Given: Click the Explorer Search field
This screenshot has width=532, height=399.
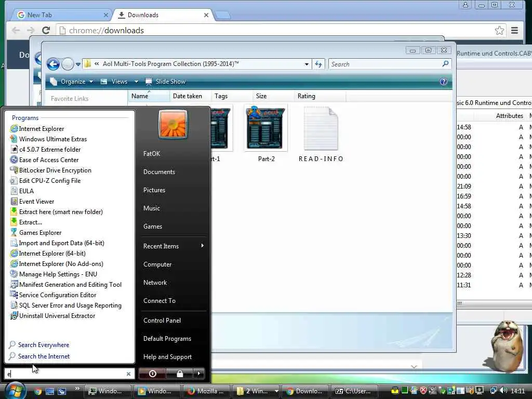Looking at the screenshot, I should pyautogui.click(x=390, y=64).
